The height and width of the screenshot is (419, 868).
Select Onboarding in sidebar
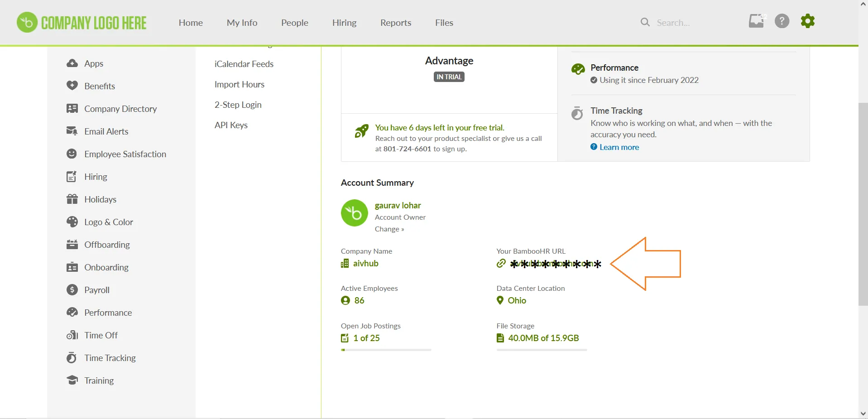point(106,267)
